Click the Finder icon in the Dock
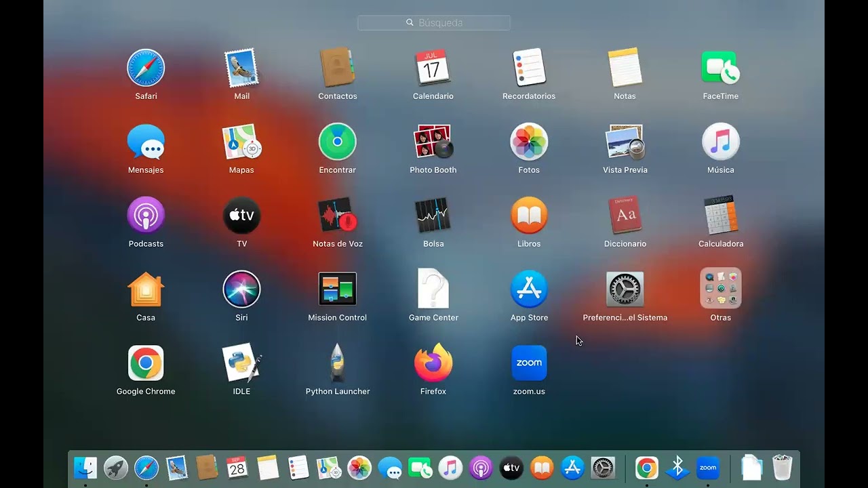The height and width of the screenshot is (488, 868). [85, 468]
